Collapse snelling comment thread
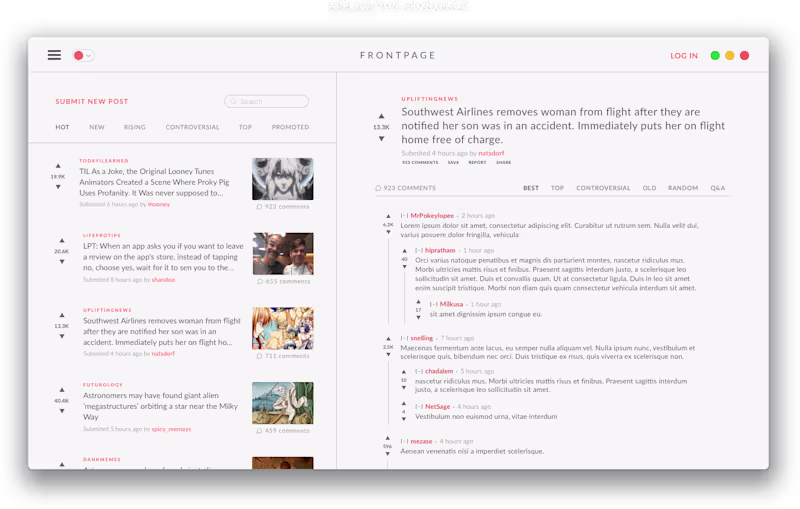Screen dimensions: 800x509 coord(404,338)
